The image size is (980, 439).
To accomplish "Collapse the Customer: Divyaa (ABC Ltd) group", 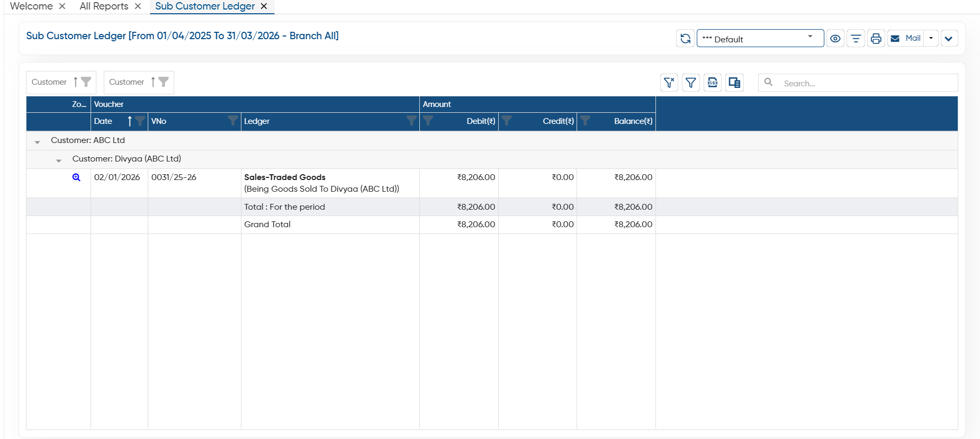I will click(x=59, y=160).
